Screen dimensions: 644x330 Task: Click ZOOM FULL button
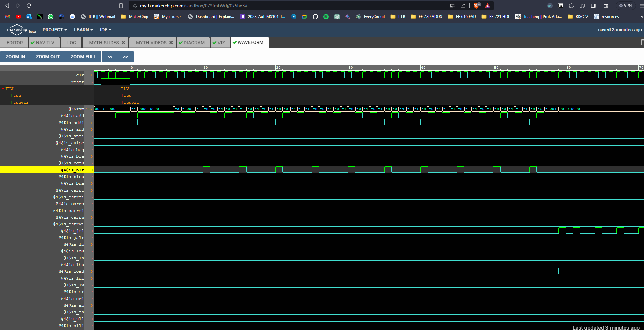point(83,57)
